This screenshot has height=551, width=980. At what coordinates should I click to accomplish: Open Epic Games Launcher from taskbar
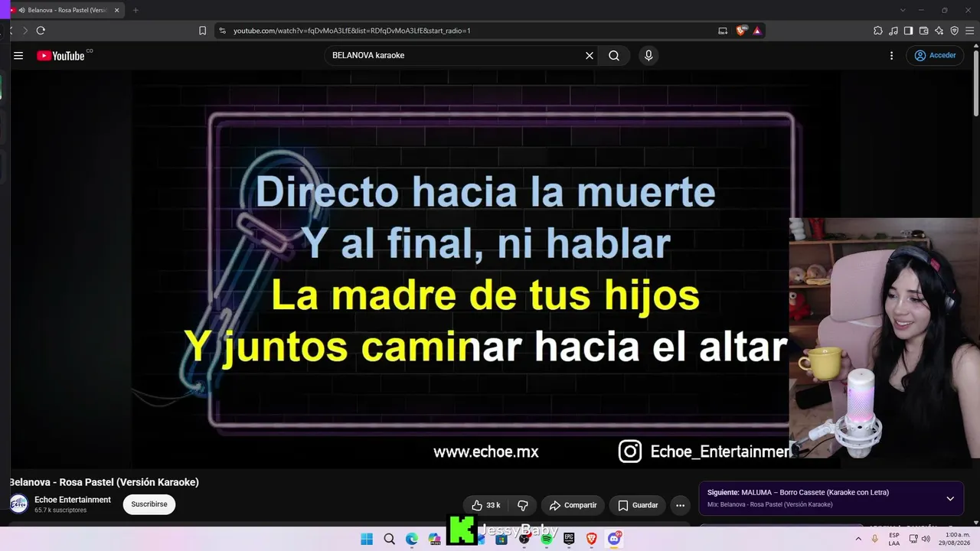pyautogui.click(x=569, y=539)
